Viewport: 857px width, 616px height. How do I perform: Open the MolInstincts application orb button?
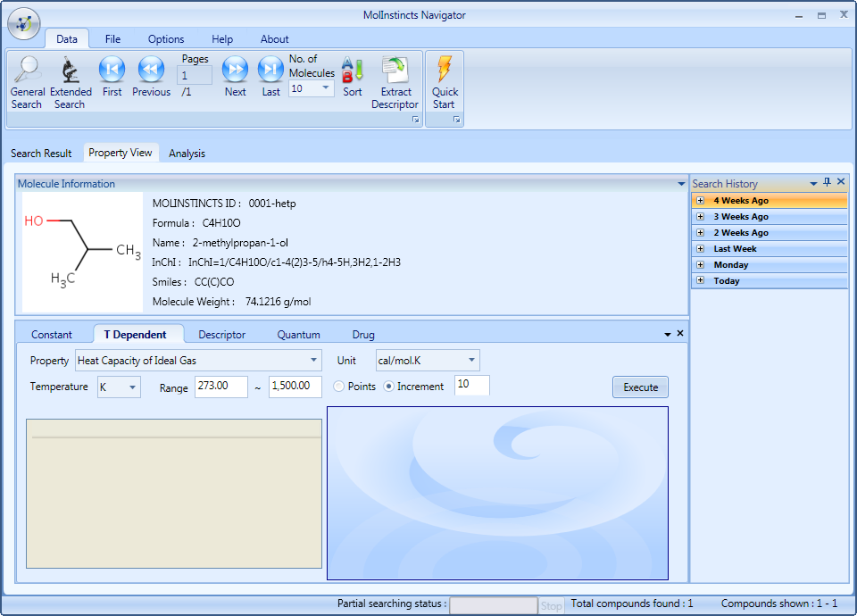pyautogui.click(x=24, y=23)
